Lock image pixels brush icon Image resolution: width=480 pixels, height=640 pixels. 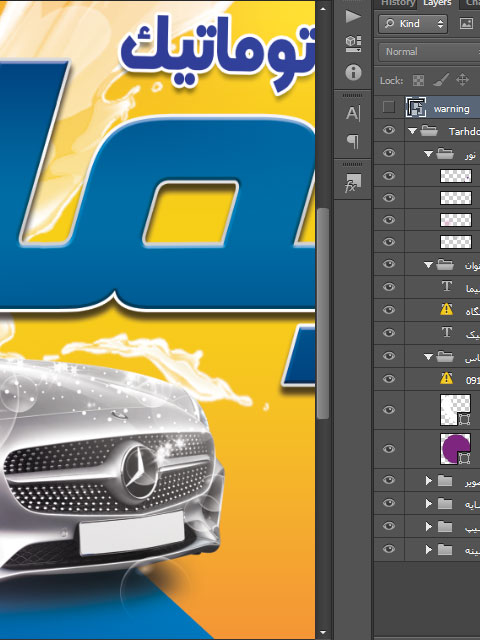[x=440, y=80]
